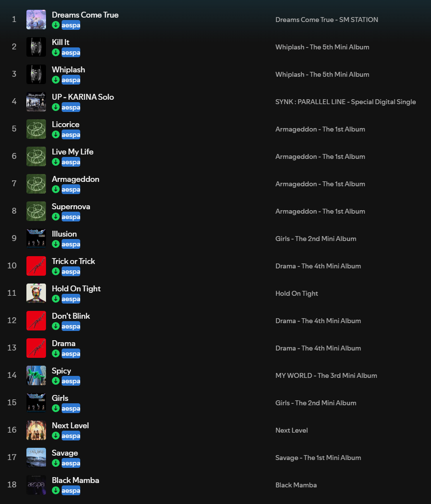Select the song title Supernova
Viewport: 431px width, 504px height.
[71, 206]
